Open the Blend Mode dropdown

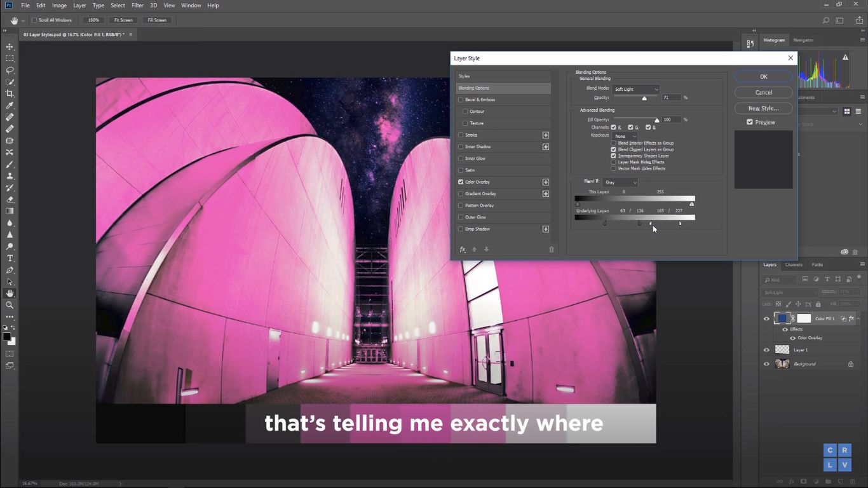[636, 90]
